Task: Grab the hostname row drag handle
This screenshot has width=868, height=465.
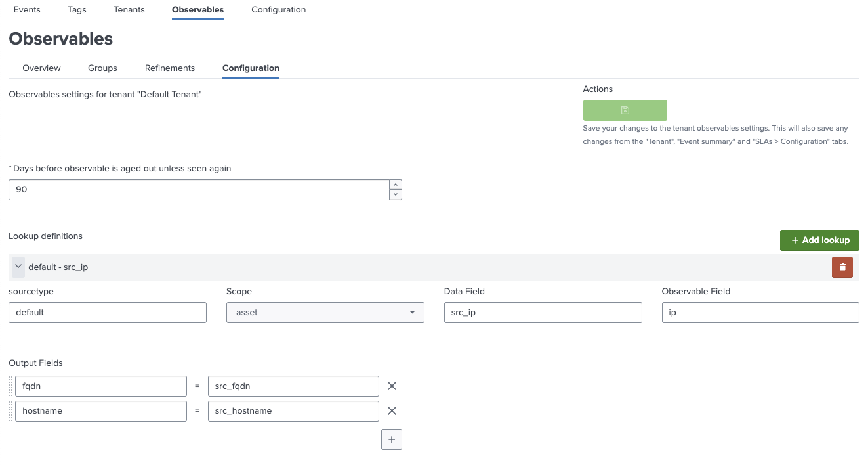Action: pyautogui.click(x=11, y=411)
